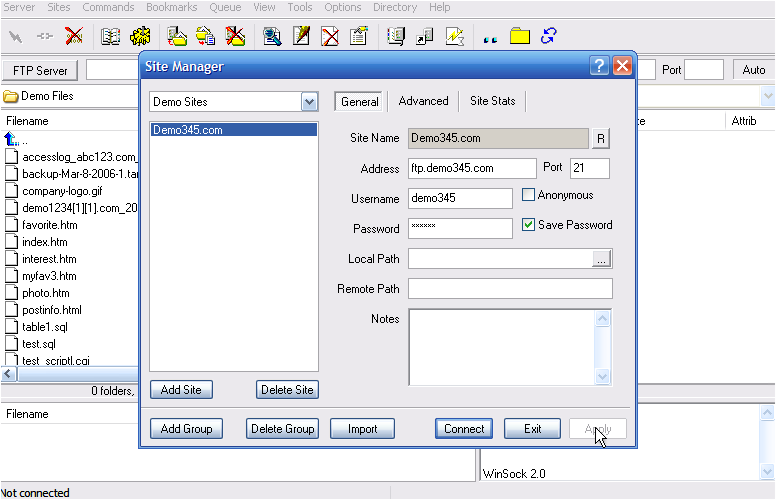Click the open book toolbar icon
The width and height of the screenshot is (776, 500).
[111, 37]
